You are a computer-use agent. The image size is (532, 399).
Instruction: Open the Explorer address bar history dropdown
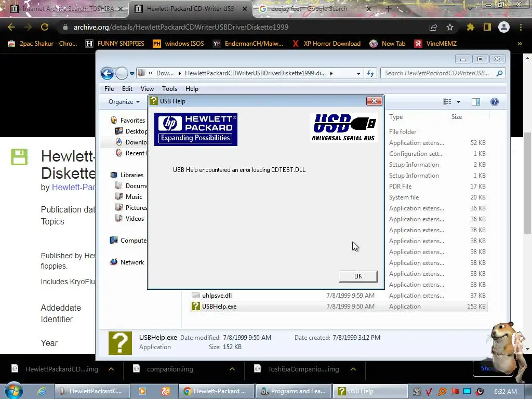click(x=358, y=74)
